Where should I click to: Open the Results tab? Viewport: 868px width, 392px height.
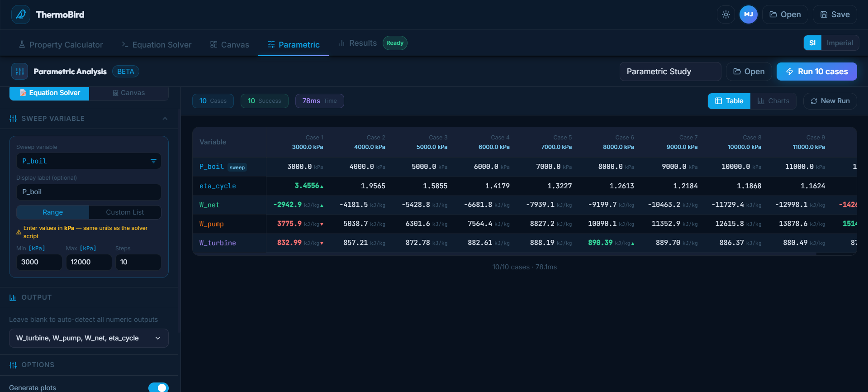[358, 43]
